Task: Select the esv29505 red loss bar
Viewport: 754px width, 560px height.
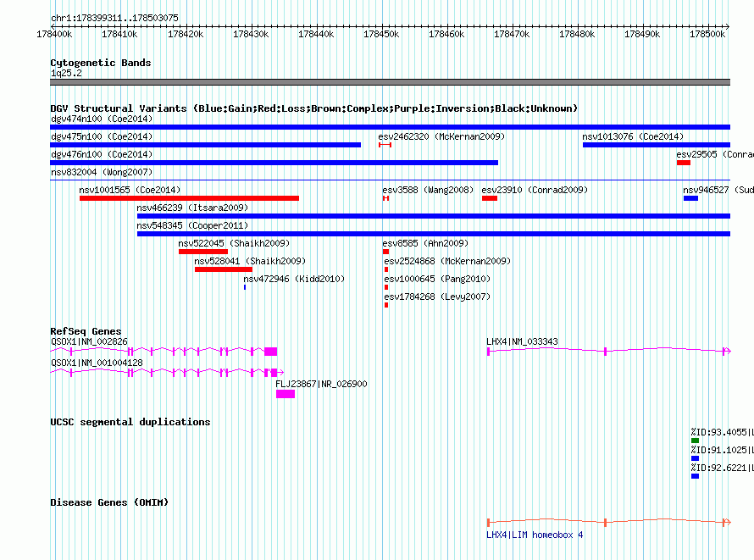Action: pyautogui.click(x=684, y=163)
